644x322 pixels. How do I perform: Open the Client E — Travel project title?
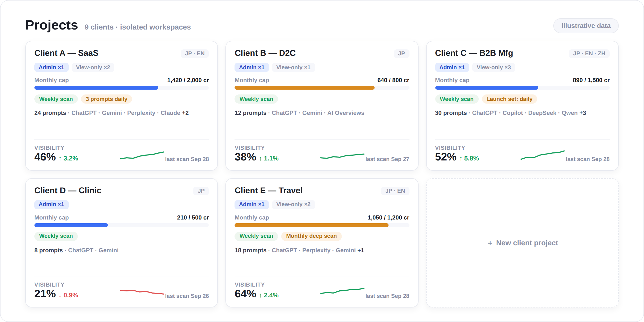268,191
